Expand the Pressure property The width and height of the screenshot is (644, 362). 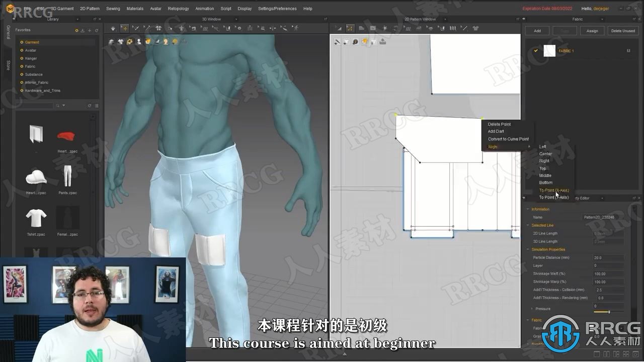tap(532, 309)
